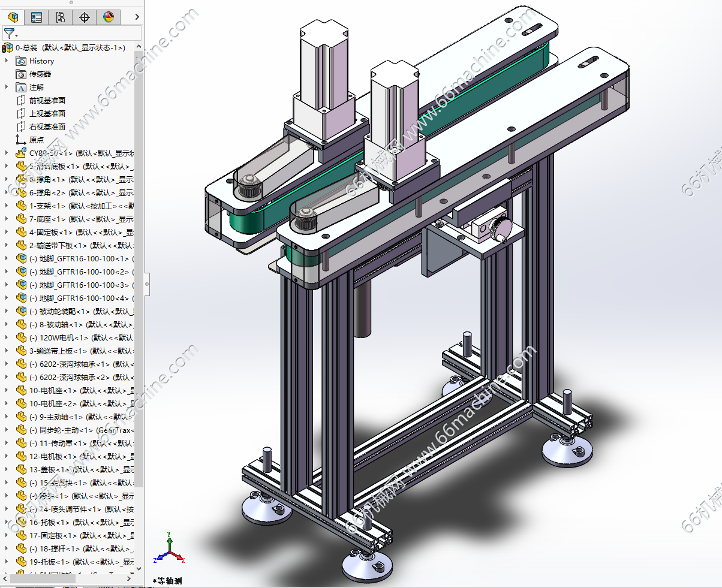Select the FeatureManager design tree tab icon
Screen dimensions: 722x588
point(12,17)
